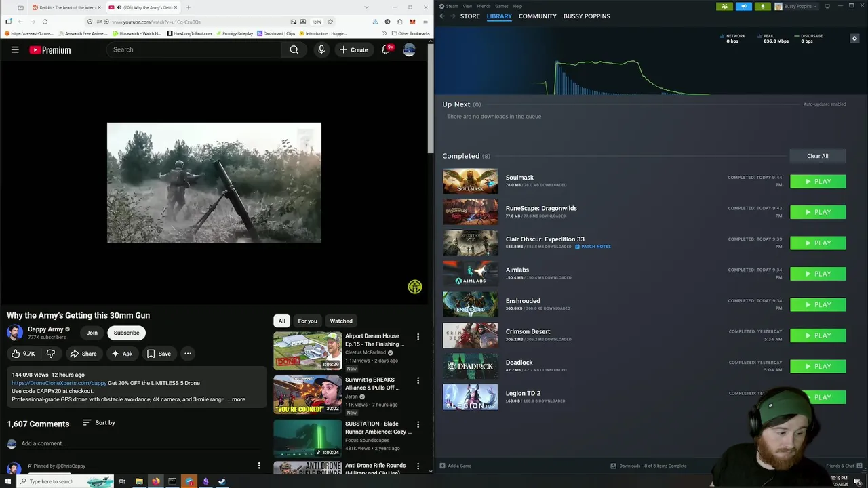Start voice search with the microphone

321,49
